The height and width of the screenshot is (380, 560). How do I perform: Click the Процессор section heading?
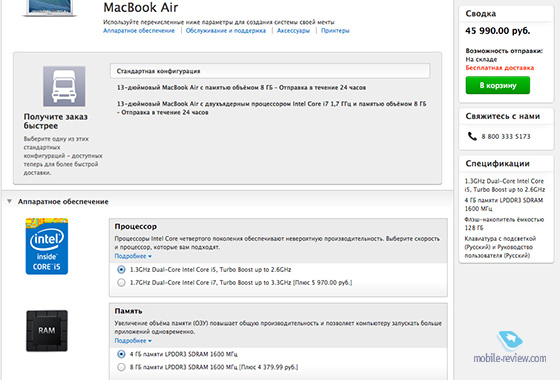[135, 226]
